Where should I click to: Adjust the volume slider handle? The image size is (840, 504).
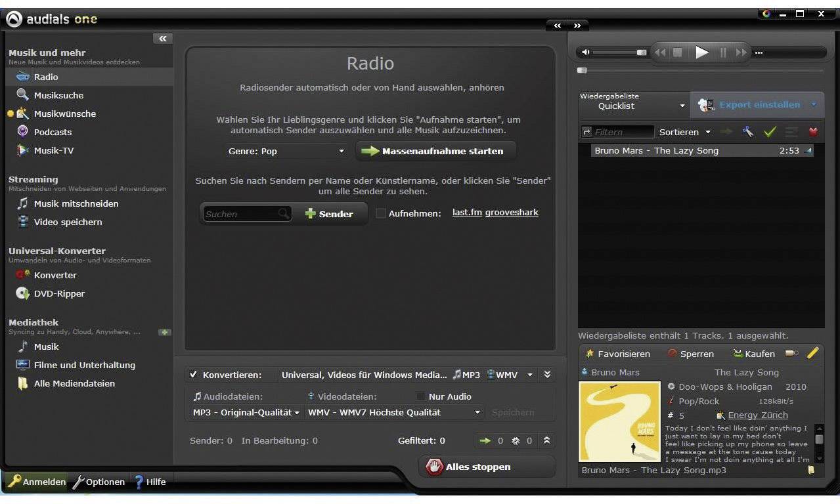click(642, 52)
